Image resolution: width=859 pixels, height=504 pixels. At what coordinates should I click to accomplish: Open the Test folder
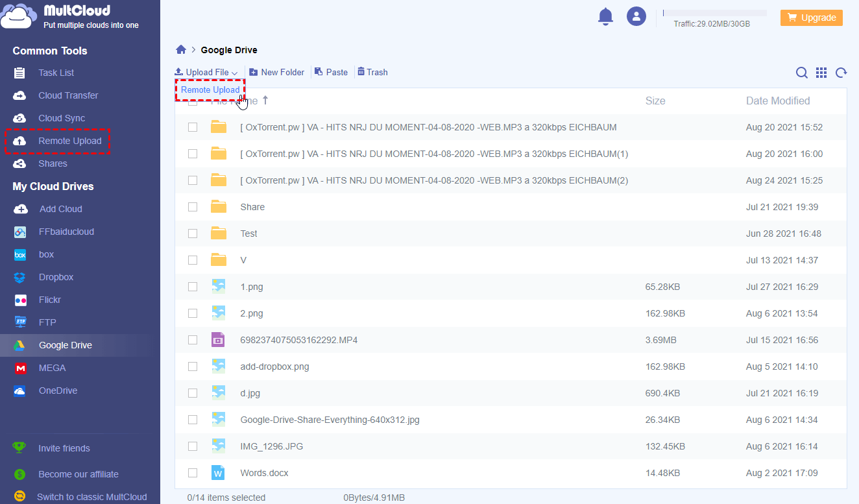coord(248,234)
